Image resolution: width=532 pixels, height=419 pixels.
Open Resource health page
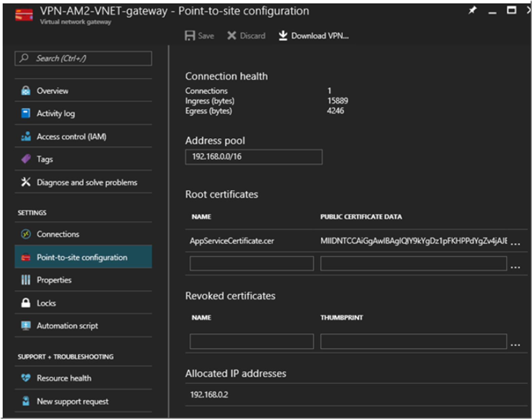83,378
